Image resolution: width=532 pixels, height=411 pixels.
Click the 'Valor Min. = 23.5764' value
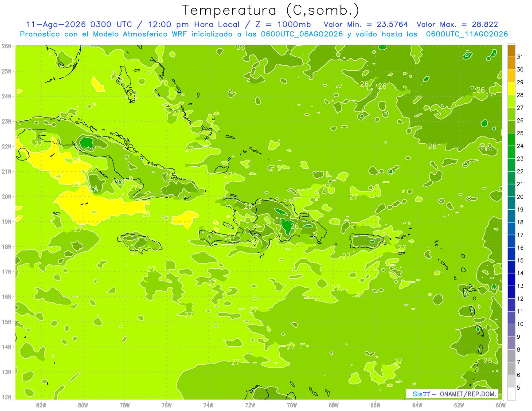[x=366, y=24]
